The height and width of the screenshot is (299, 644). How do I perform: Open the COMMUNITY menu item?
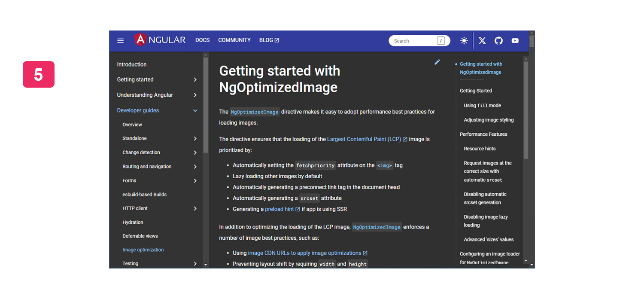tap(234, 40)
